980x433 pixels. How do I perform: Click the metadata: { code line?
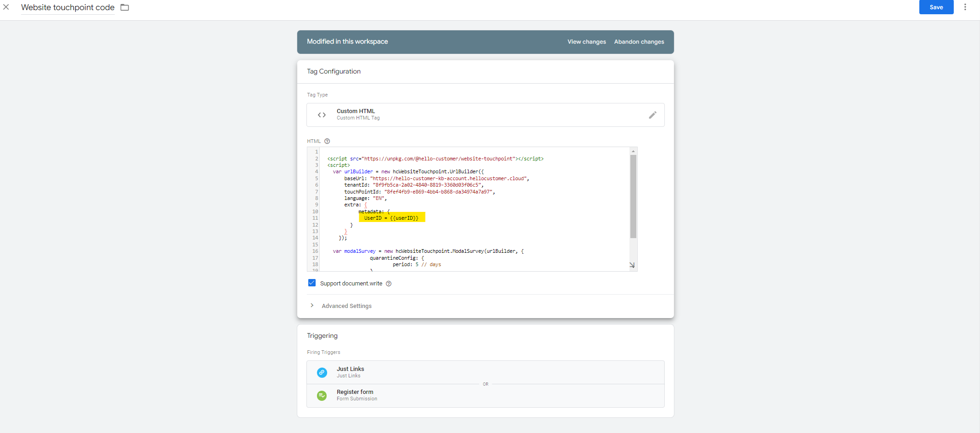pos(374,211)
